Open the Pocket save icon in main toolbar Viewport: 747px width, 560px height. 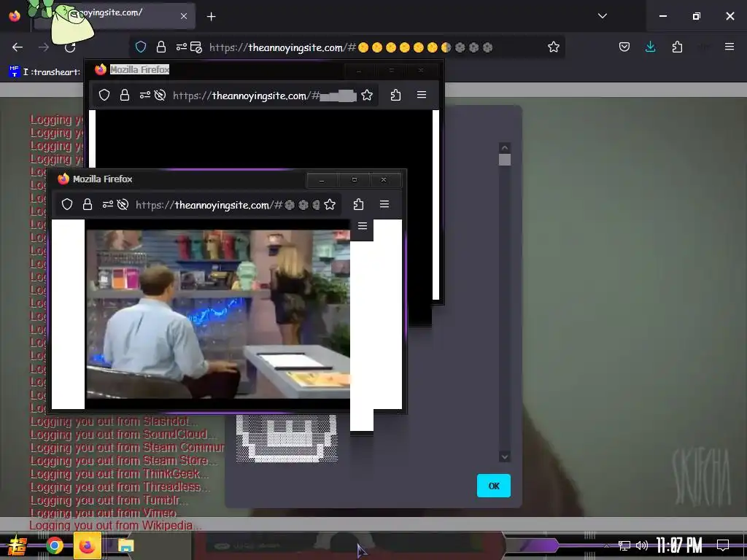point(624,47)
